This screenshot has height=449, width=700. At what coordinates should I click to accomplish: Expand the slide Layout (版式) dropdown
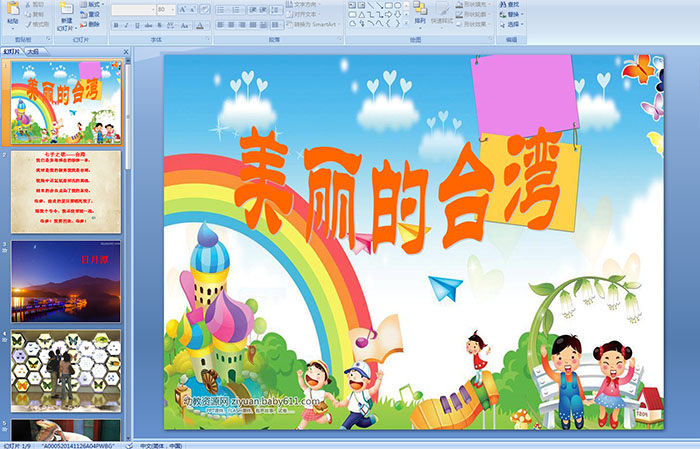92,4
